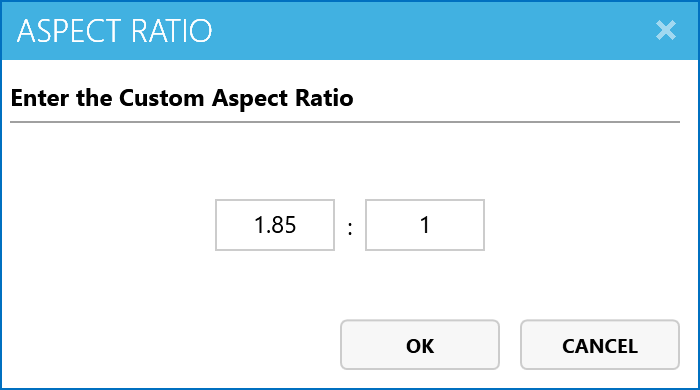The image size is (700, 390).
Task: Dismiss the window via the top-right X
Action: [x=666, y=30]
